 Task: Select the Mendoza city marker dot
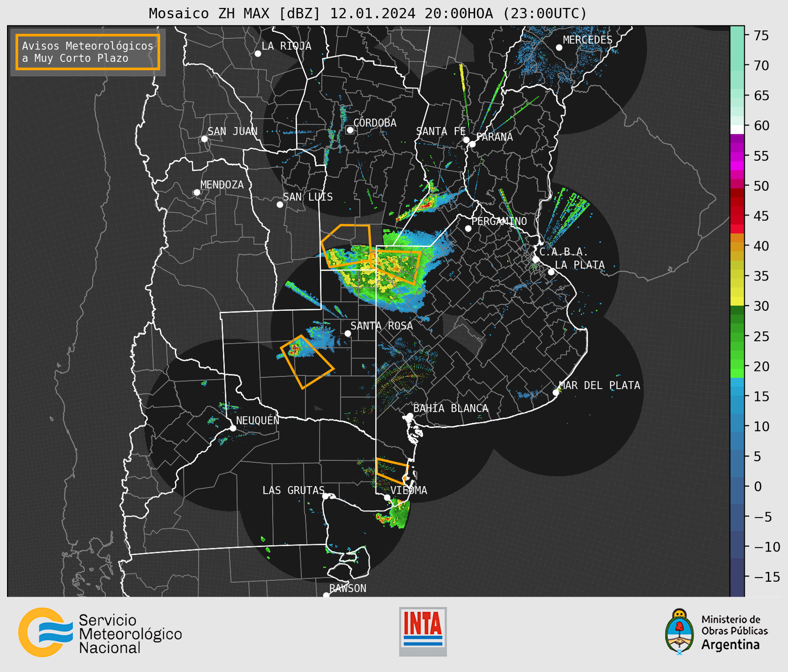(x=197, y=193)
